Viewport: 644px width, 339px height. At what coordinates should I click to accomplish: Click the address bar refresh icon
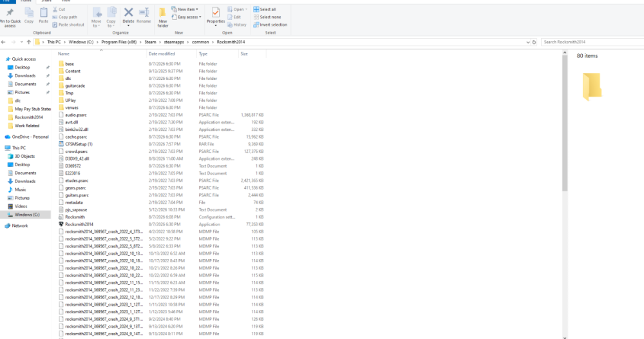coord(534,42)
